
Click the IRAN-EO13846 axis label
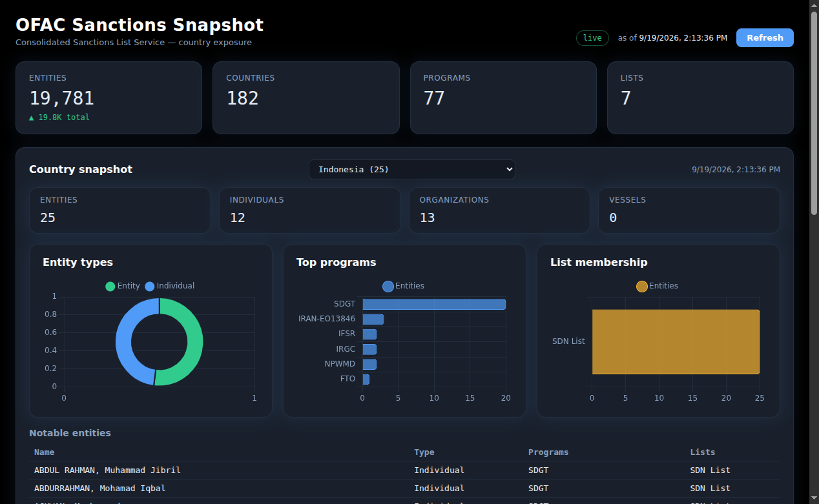327,319
